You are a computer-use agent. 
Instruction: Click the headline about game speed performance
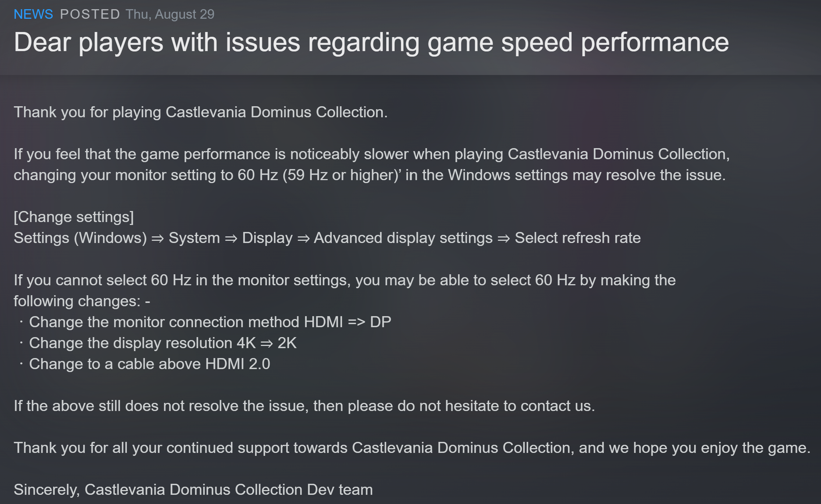[371, 42]
